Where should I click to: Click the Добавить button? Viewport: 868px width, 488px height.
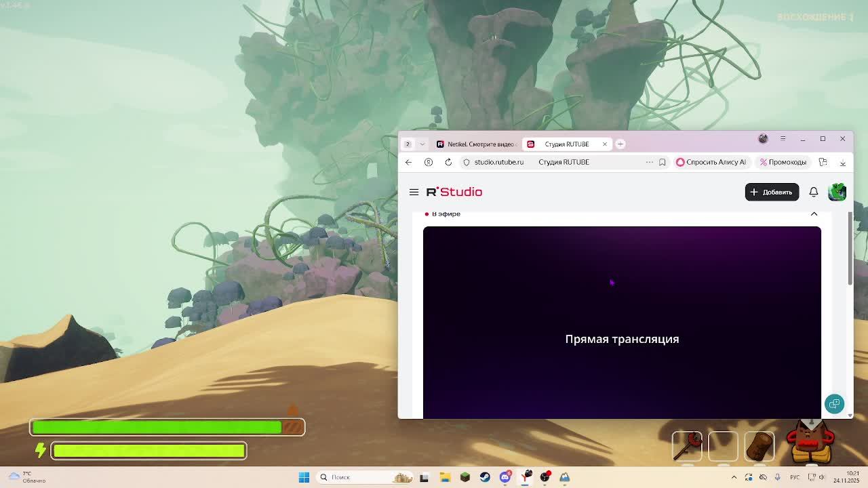[772, 192]
